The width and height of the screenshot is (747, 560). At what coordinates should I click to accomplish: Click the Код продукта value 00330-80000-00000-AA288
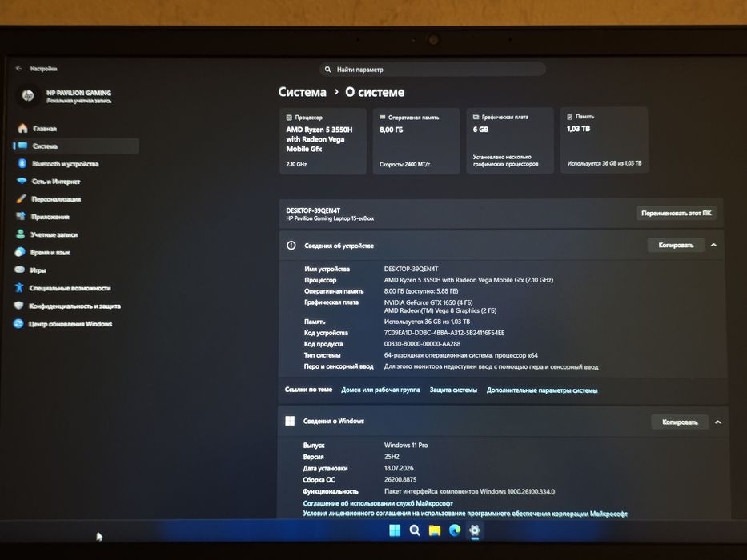pyautogui.click(x=422, y=343)
